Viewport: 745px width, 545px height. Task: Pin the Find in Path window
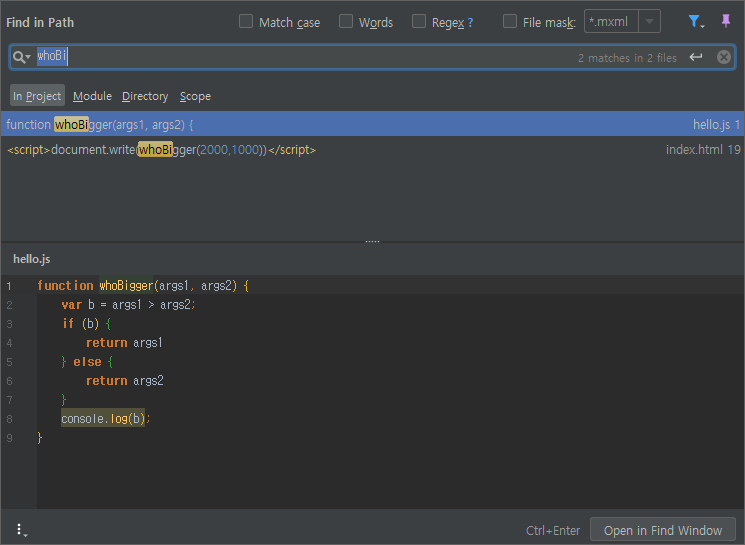click(726, 21)
